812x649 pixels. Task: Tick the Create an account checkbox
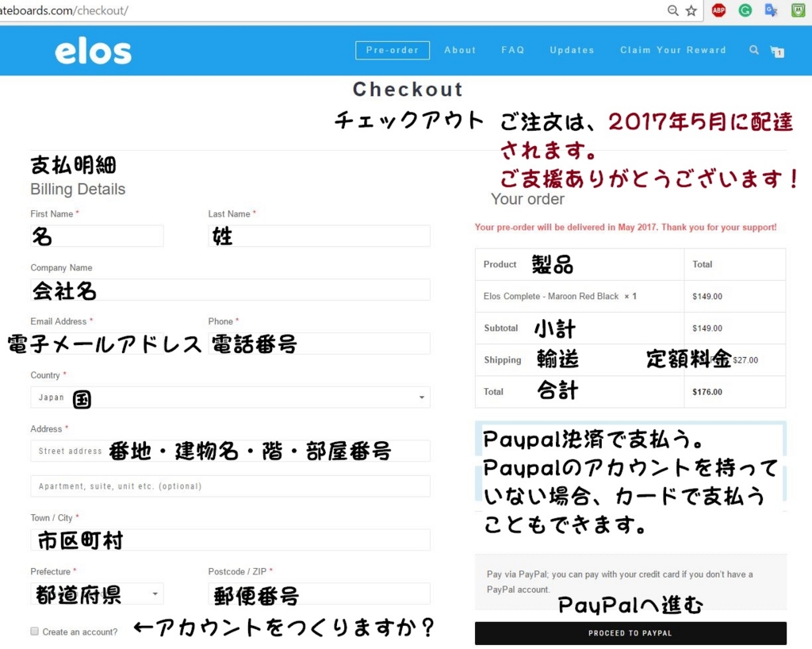pyautogui.click(x=35, y=632)
